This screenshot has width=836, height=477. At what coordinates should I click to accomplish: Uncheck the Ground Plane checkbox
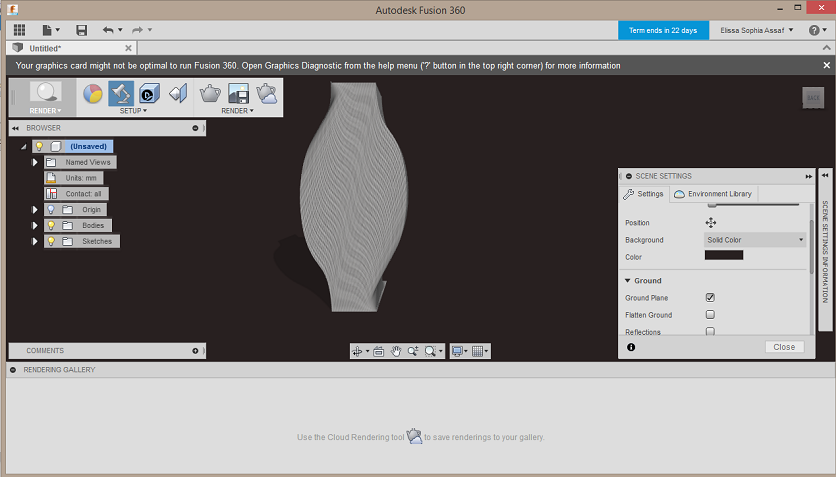pos(710,297)
